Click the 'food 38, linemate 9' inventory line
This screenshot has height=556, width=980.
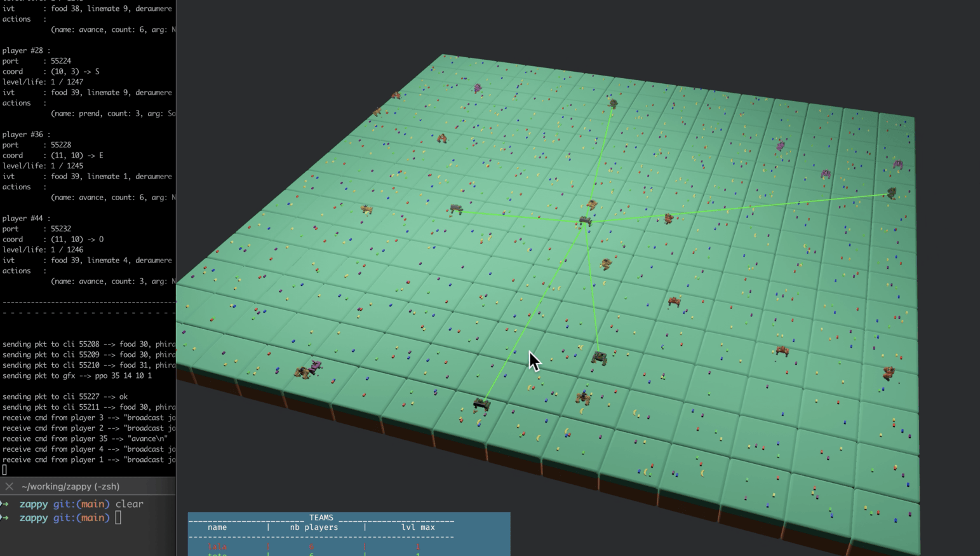pos(88,8)
